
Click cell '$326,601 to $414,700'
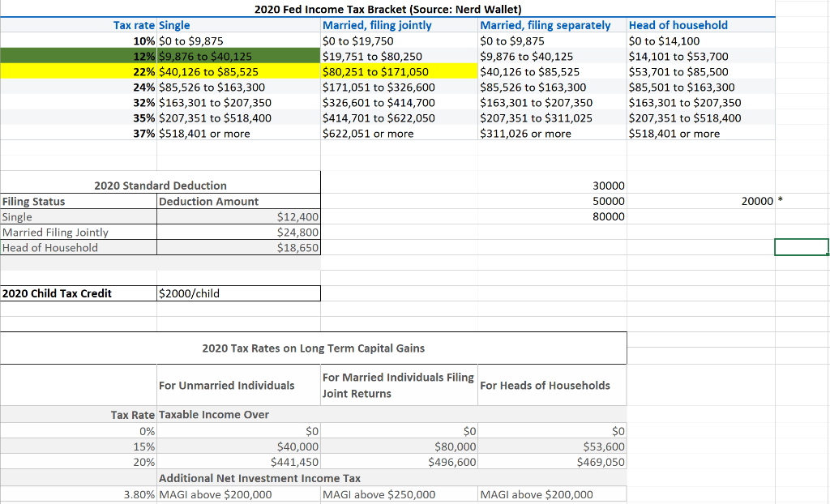pyautogui.click(x=399, y=102)
